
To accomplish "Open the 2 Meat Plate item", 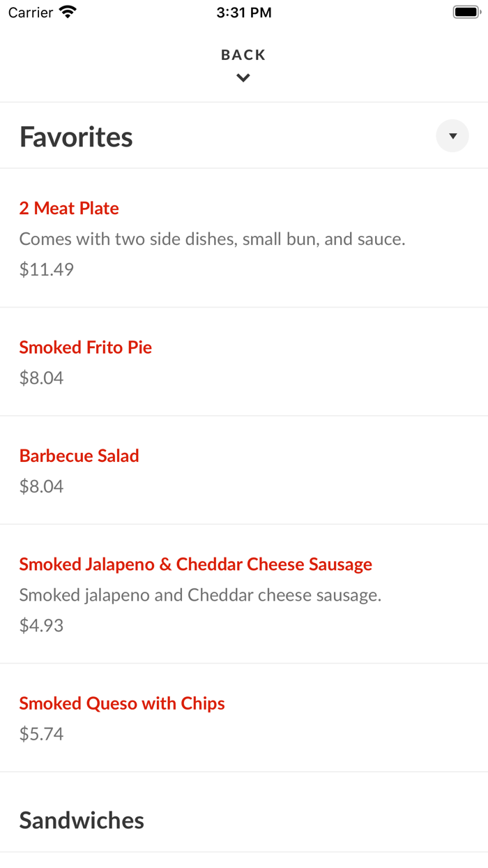I will point(69,208).
